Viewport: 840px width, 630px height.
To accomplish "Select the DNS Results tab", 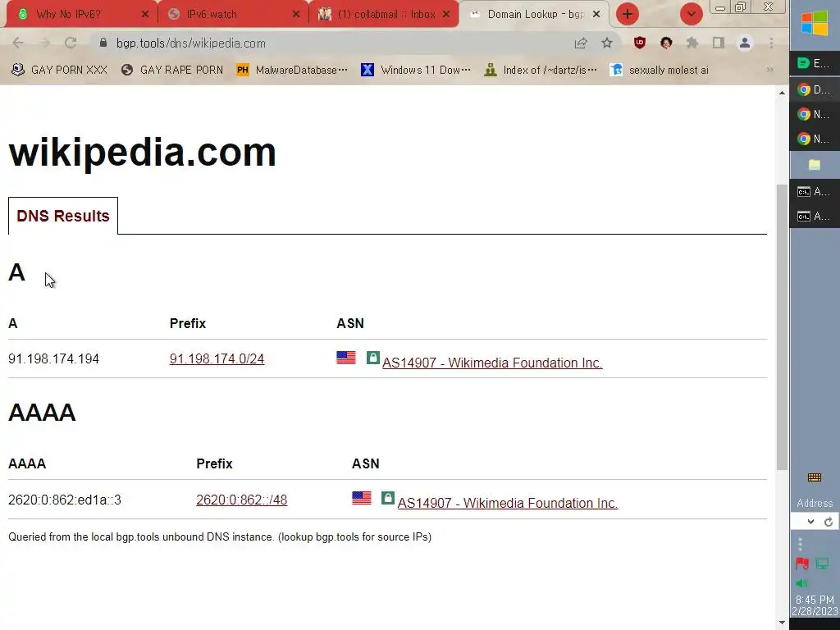I will click(x=63, y=216).
